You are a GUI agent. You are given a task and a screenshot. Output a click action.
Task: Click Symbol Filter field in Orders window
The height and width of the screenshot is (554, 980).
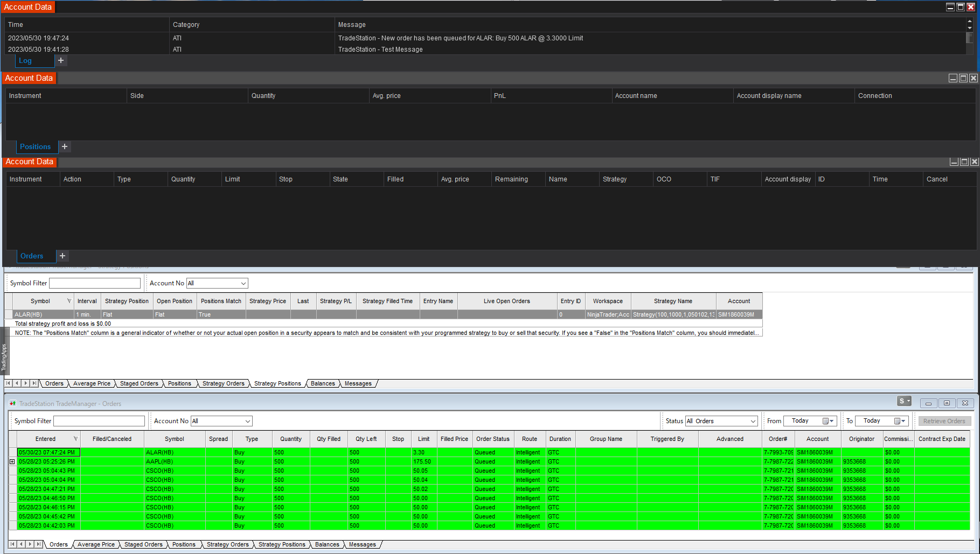(x=99, y=421)
